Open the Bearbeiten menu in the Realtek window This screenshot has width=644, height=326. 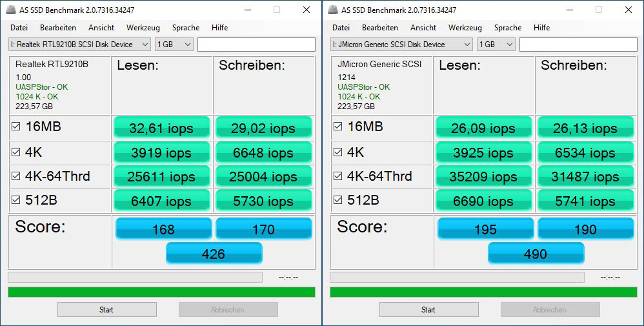point(58,28)
